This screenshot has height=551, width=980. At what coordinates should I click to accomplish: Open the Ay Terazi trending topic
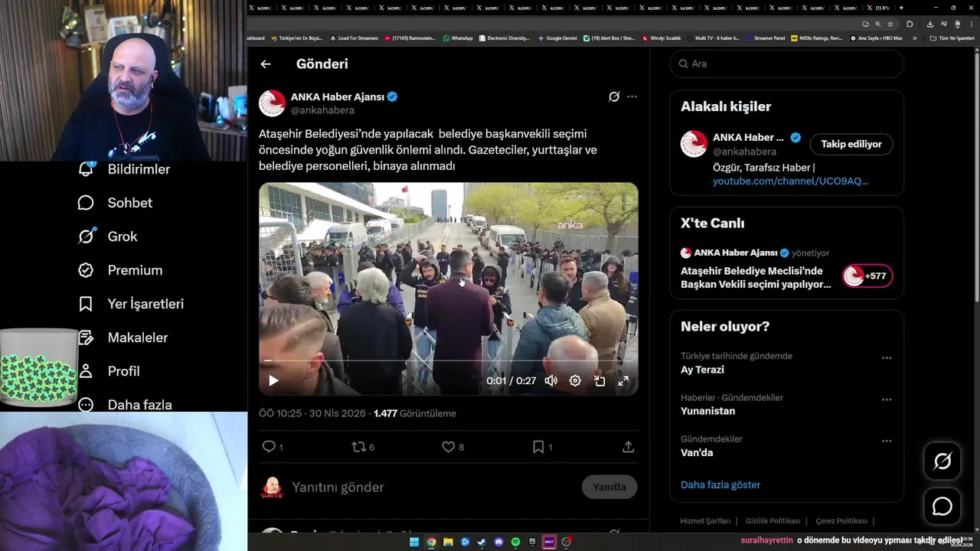tap(702, 370)
